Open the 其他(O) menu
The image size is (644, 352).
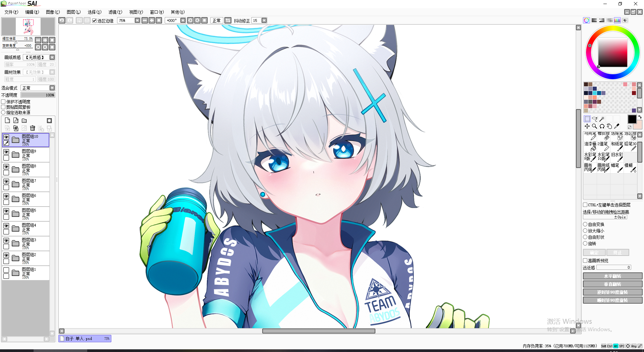tap(178, 12)
